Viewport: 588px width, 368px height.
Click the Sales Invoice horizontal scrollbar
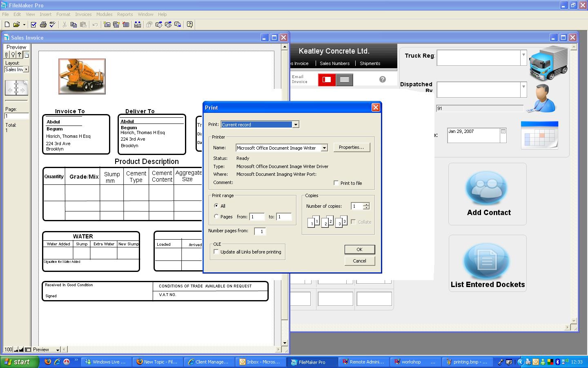(171, 350)
